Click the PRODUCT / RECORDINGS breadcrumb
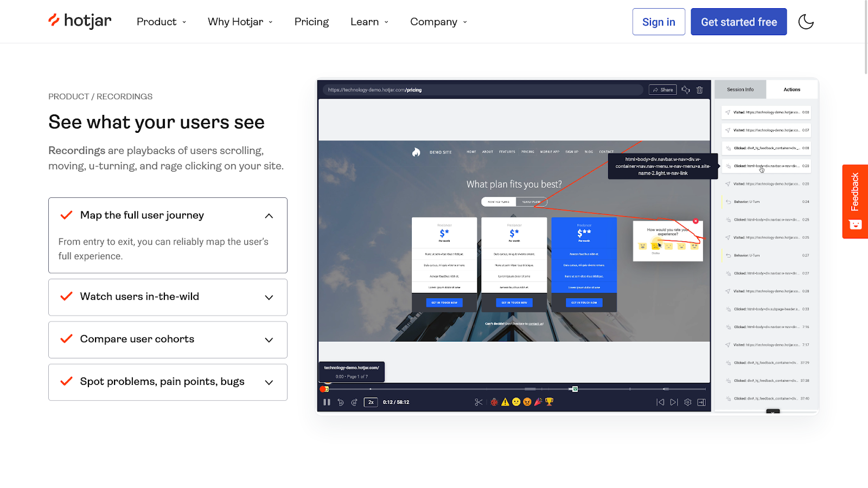Screen dimensions: 868x488 [100, 97]
